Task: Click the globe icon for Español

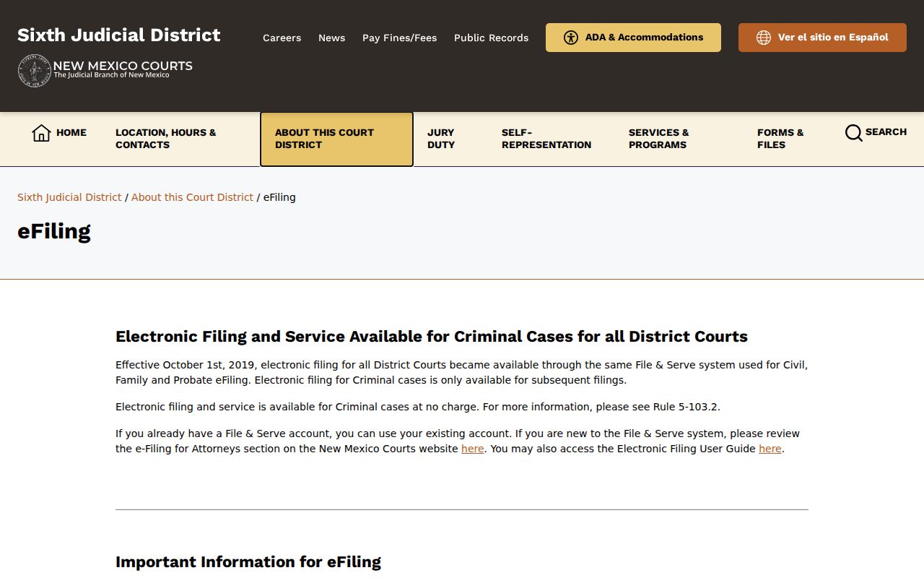Action: 764,38
